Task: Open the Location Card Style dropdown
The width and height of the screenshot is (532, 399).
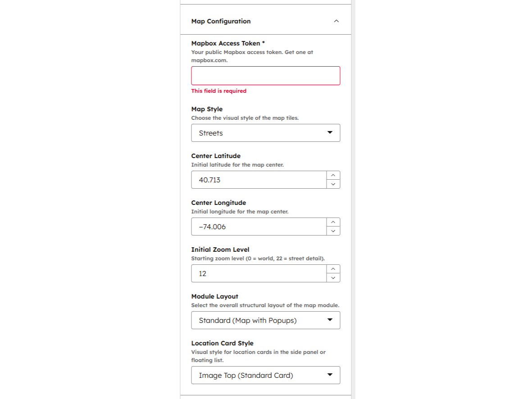Action: [265, 375]
